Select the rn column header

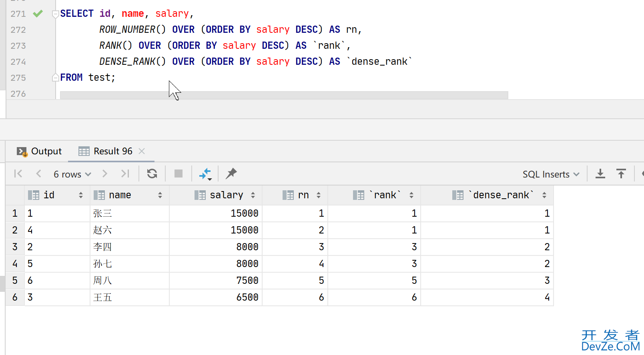(295, 195)
